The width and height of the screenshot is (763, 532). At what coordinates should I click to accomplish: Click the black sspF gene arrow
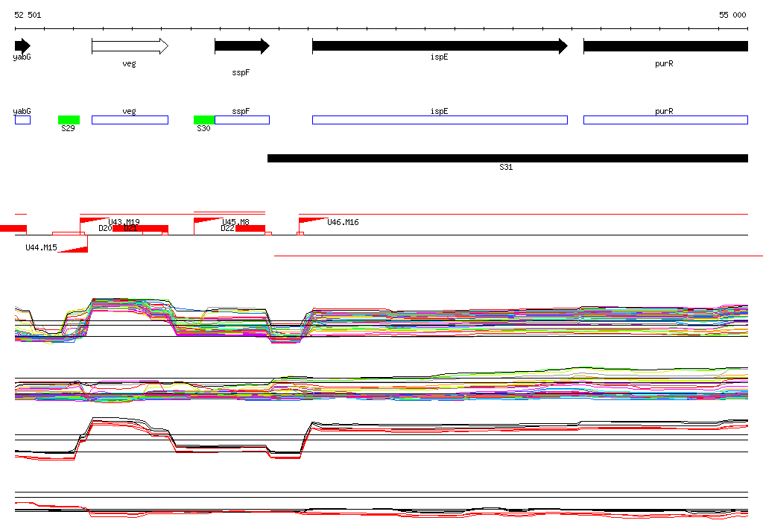(x=242, y=46)
